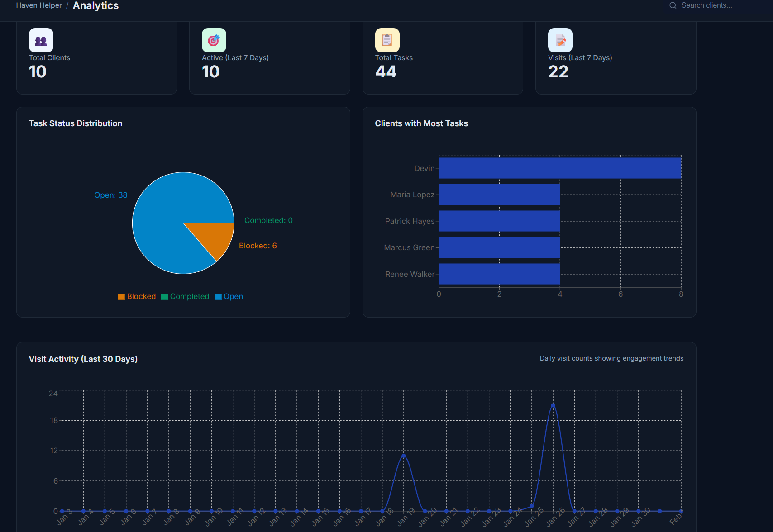The height and width of the screenshot is (532, 773).
Task: Click the Jan 19 peak data point
Action: 403,456
